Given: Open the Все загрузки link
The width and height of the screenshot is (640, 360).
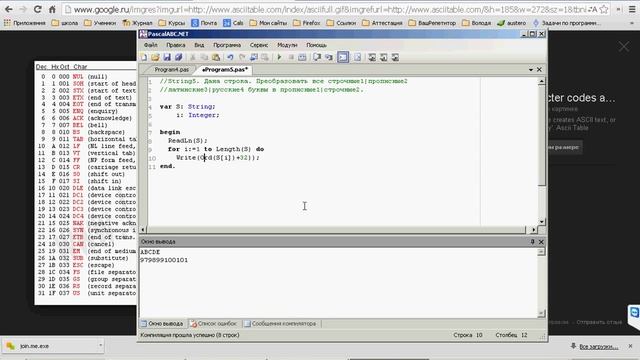Looking at the screenshot, I should [x=598, y=347].
